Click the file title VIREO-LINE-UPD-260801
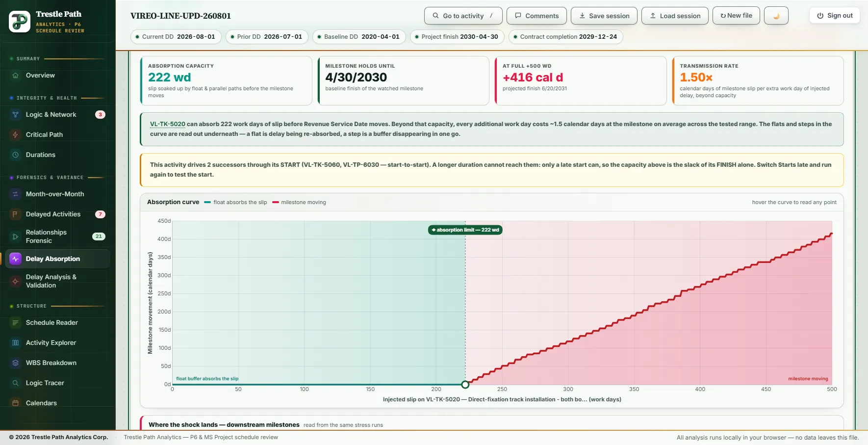Screen dimensions: 868x445 pos(180,16)
